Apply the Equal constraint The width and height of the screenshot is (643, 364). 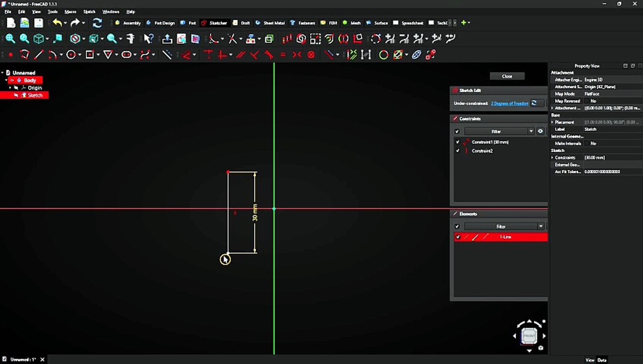point(283,55)
